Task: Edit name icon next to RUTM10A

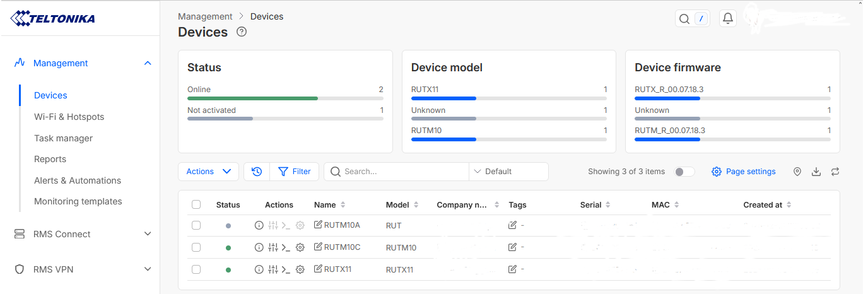Action: point(318,225)
